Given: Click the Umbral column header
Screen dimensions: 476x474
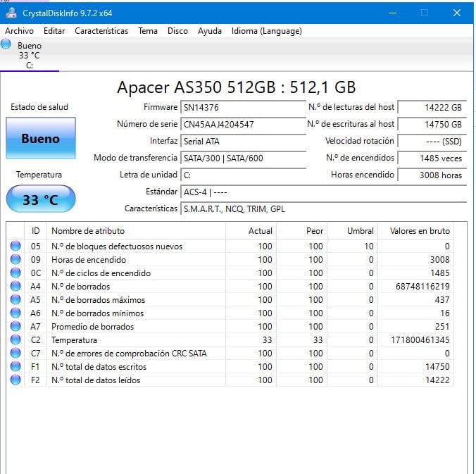Looking at the screenshot, I should [353, 231].
